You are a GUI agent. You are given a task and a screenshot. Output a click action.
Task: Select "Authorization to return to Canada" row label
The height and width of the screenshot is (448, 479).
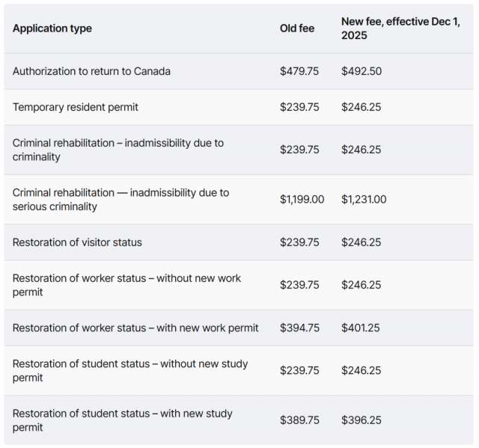tap(91, 71)
